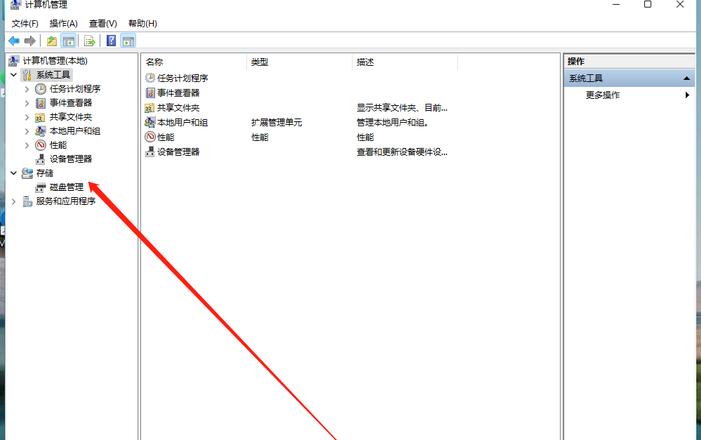Toggle the Show/Hide Action Pane icon
The width and height of the screenshot is (701, 440).
tap(128, 41)
